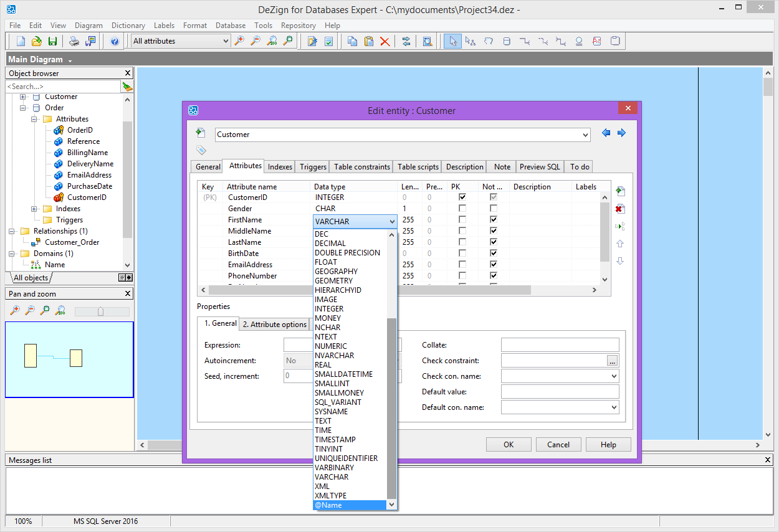Click zoom in icon in Pan and zoom
779x532 pixels.
pos(14,310)
